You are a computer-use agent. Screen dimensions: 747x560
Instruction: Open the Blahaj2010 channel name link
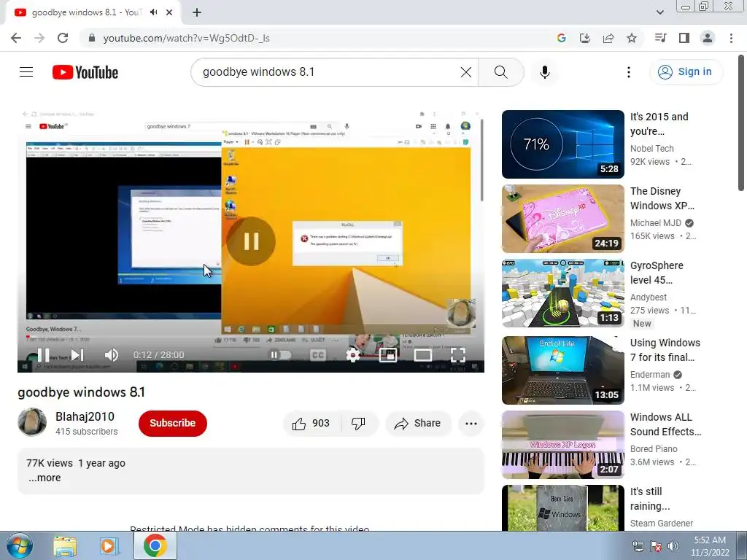coord(85,416)
